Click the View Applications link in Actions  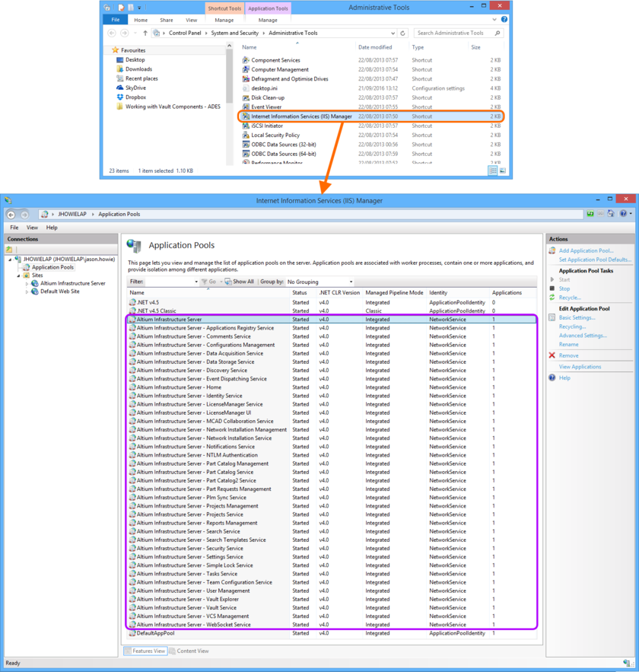click(580, 367)
